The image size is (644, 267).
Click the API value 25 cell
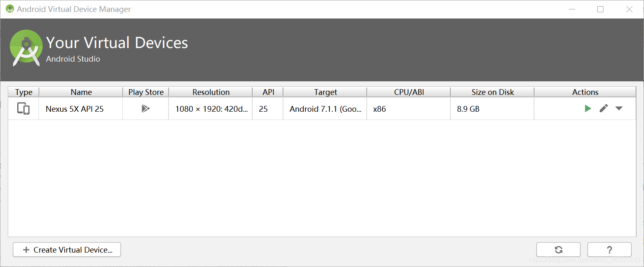268,109
